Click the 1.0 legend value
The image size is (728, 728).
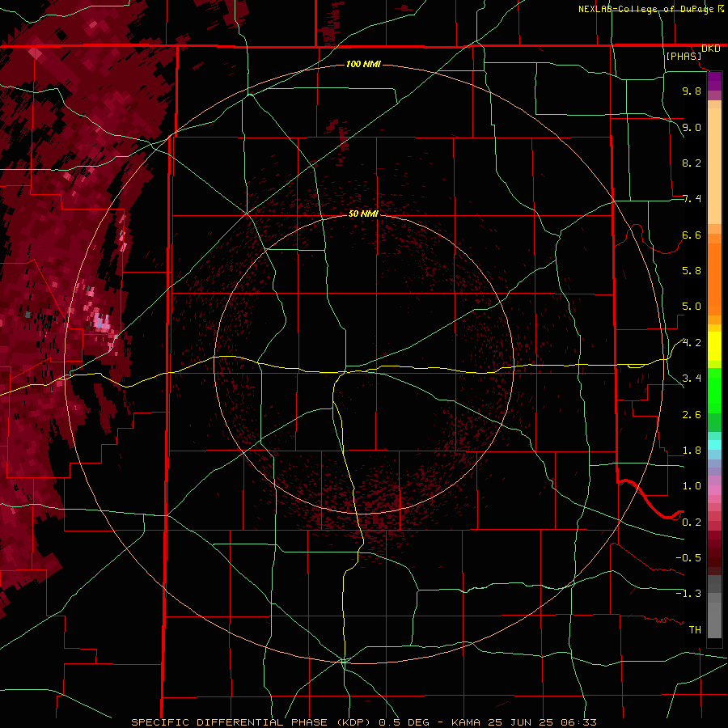click(x=692, y=486)
